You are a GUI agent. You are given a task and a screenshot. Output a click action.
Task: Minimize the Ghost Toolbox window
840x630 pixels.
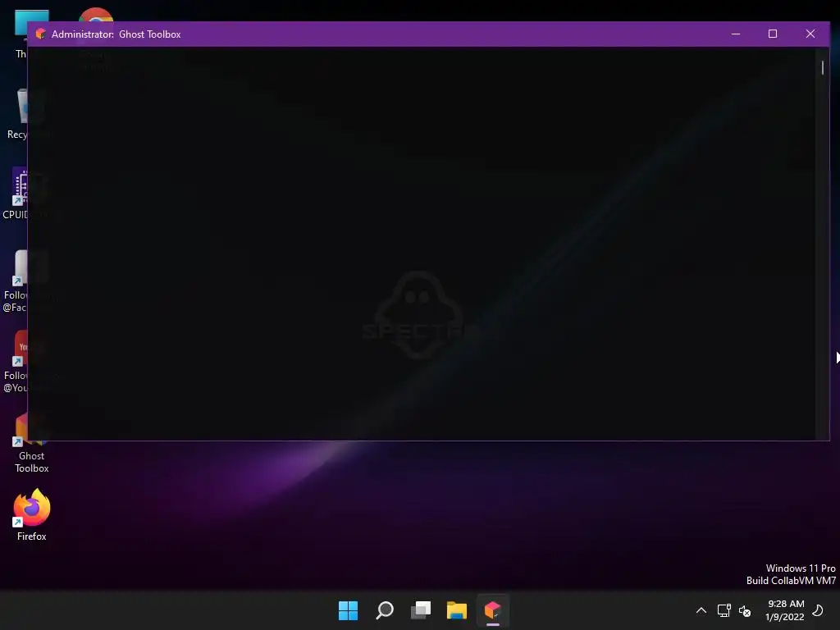[736, 34]
